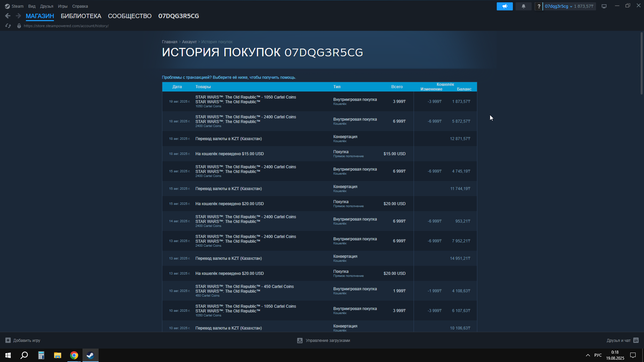Viewport: 644px width, 362px height.
Task: Select the 14 авг. 2400 Cartel Coins transaction
Action: [x=319, y=221]
